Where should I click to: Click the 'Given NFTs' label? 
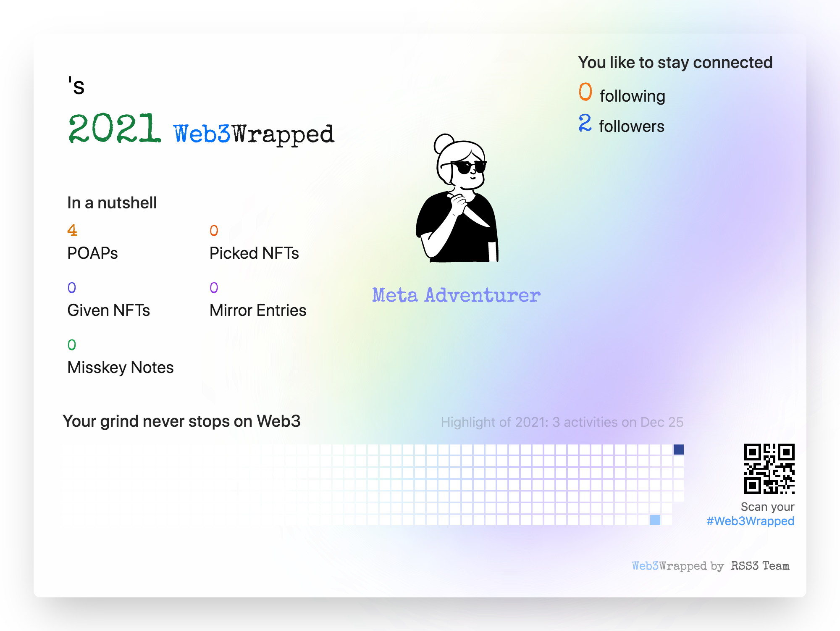pos(108,310)
